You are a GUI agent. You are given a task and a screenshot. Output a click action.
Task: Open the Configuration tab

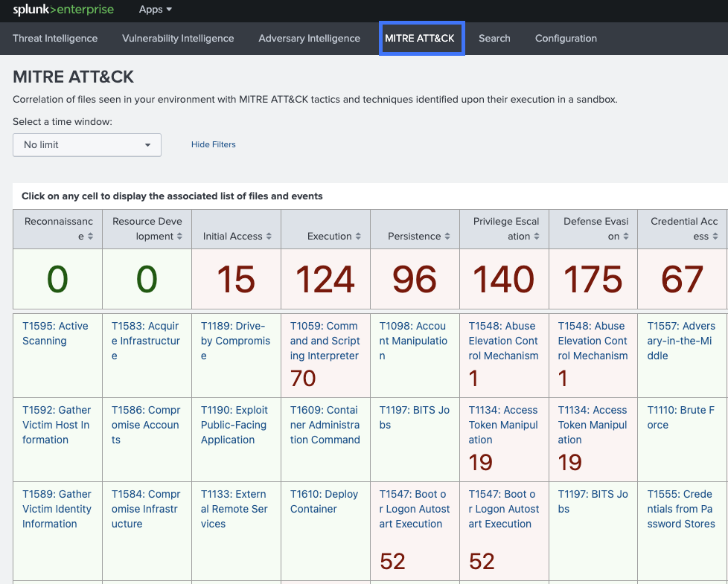[x=566, y=39]
